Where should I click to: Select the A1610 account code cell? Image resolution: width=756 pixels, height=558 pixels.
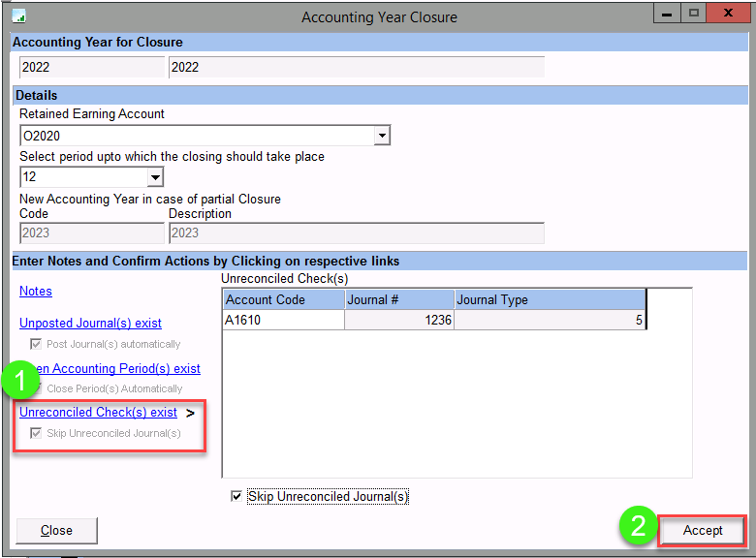[283, 321]
